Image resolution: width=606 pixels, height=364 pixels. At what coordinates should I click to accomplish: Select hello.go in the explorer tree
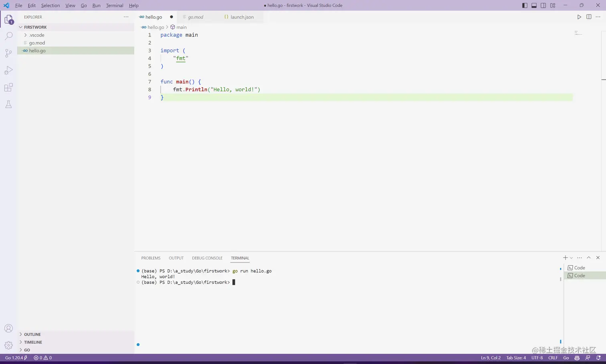click(75, 50)
